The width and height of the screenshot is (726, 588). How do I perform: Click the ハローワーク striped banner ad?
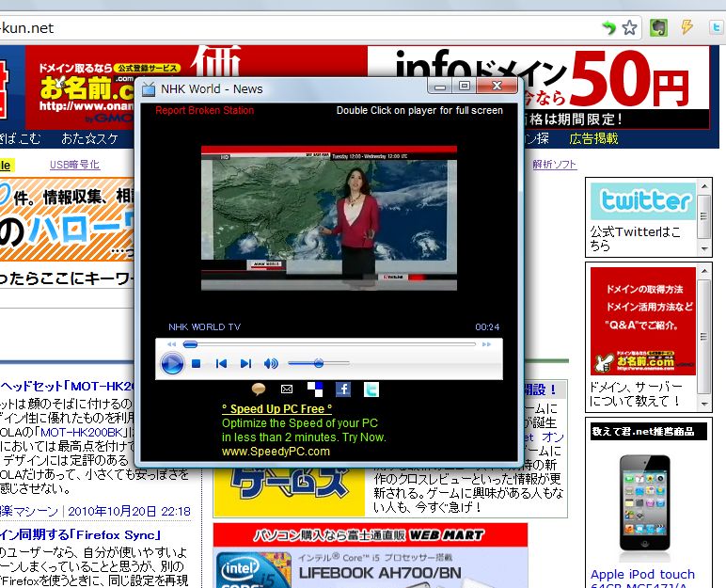(x=67, y=219)
